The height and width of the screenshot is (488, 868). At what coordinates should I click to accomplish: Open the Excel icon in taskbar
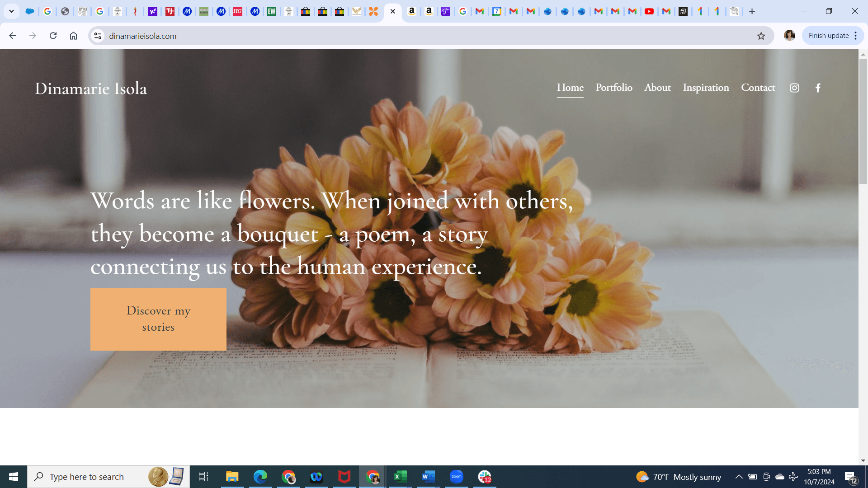click(400, 477)
